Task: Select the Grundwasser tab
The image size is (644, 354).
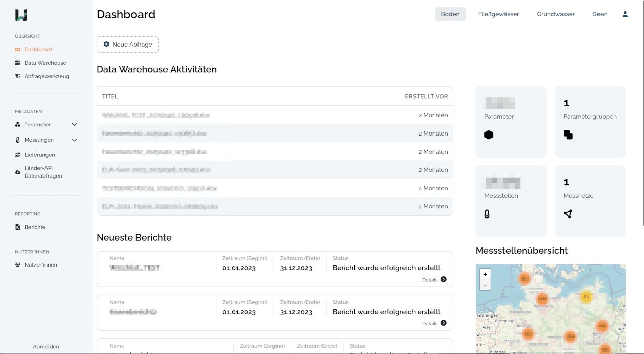Action: 556,14
